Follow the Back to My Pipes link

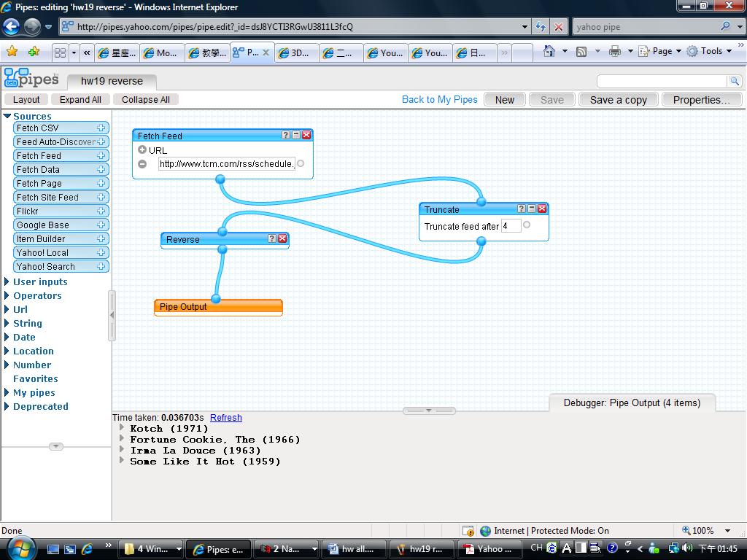(x=440, y=99)
